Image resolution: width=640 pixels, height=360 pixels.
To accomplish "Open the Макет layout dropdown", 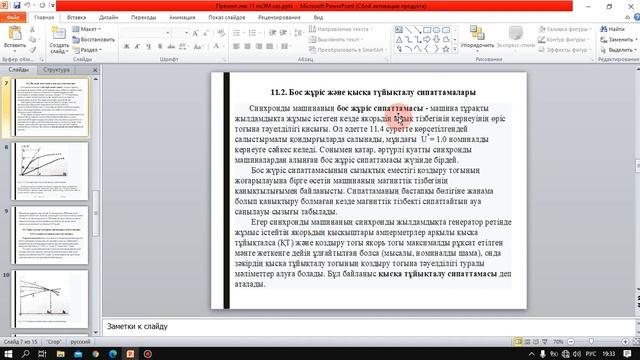I will click(x=87, y=29).
